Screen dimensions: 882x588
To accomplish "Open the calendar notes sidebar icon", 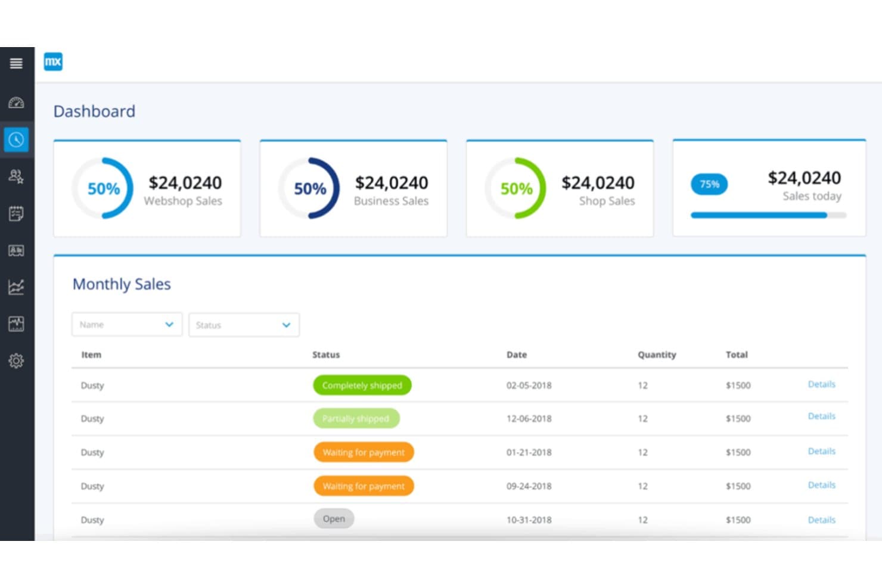I will pos(16,213).
